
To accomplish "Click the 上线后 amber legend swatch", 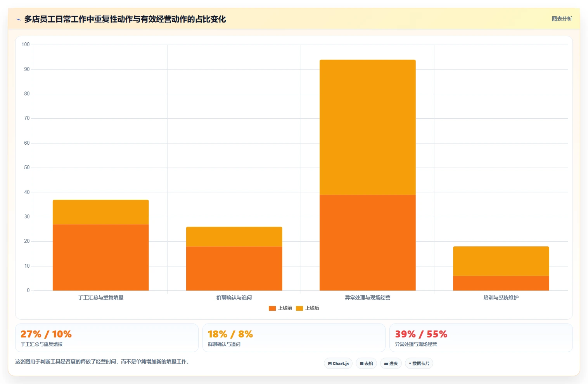I will [x=299, y=308].
